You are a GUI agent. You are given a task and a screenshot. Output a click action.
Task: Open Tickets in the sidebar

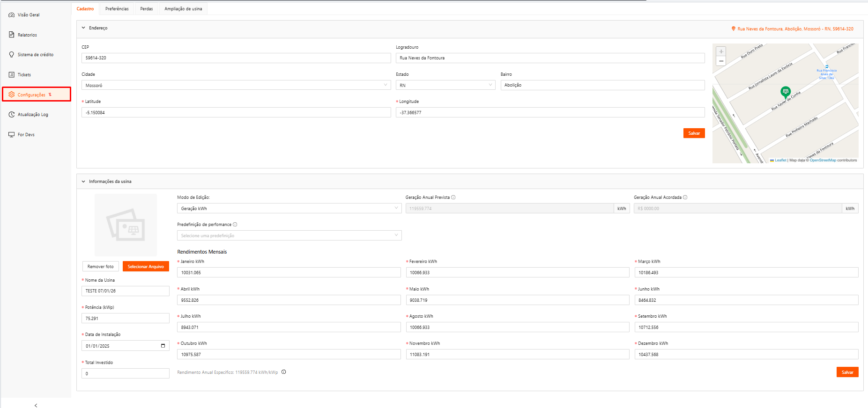pos(24,75)
